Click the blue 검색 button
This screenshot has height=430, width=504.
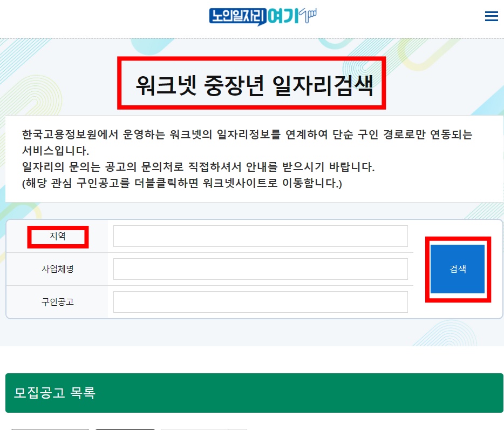458,269
